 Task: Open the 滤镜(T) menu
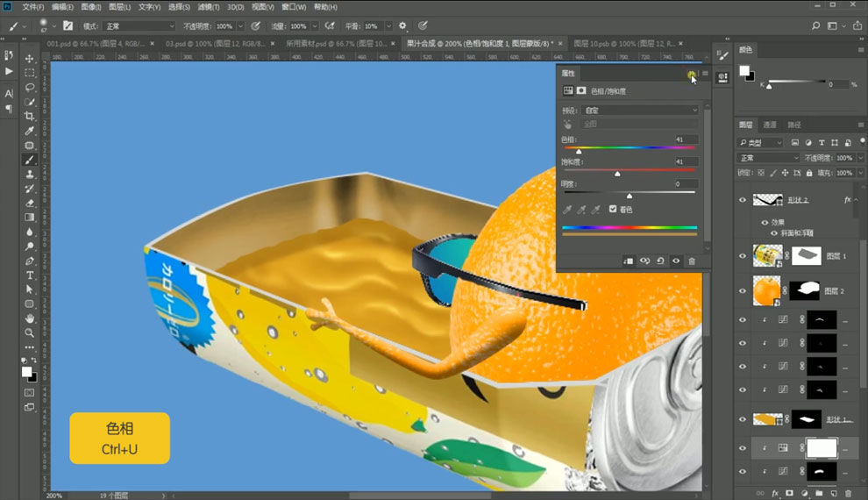209,7
